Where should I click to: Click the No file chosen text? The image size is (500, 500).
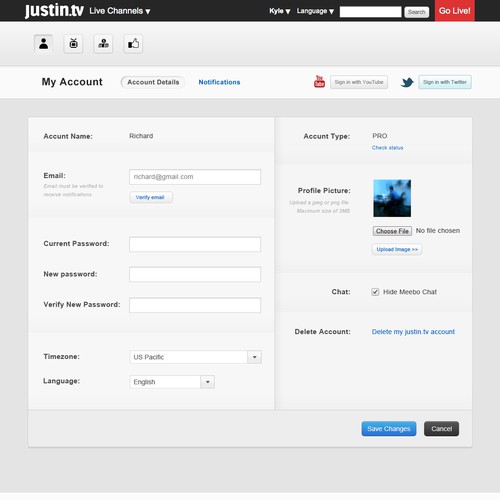coord(438,231)
